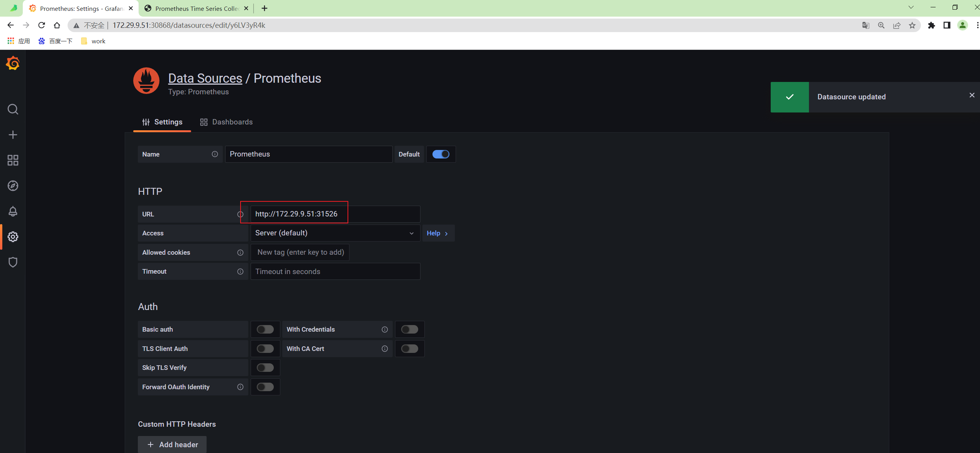
Task: Open the 百度一下 bookmark
Action: point(56,41)
